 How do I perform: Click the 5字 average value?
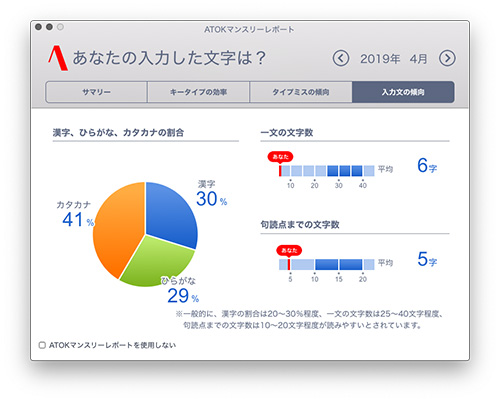[x=427, y=259]
